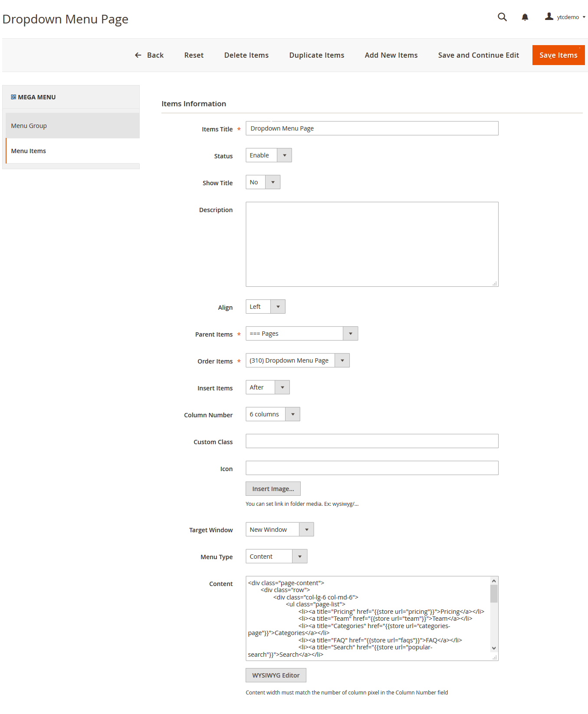Click the Insert Image... button

[273, 489]
